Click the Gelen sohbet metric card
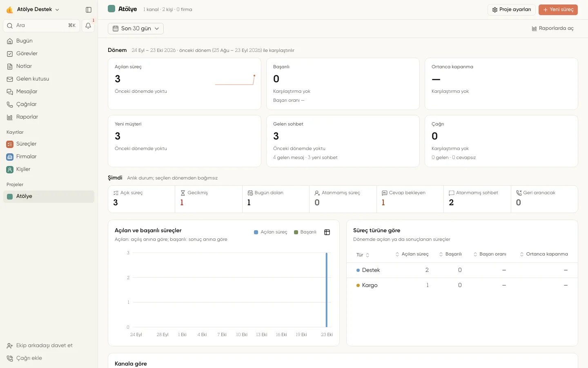This screenshot has width=588, height=368. (x=343, y=141)
